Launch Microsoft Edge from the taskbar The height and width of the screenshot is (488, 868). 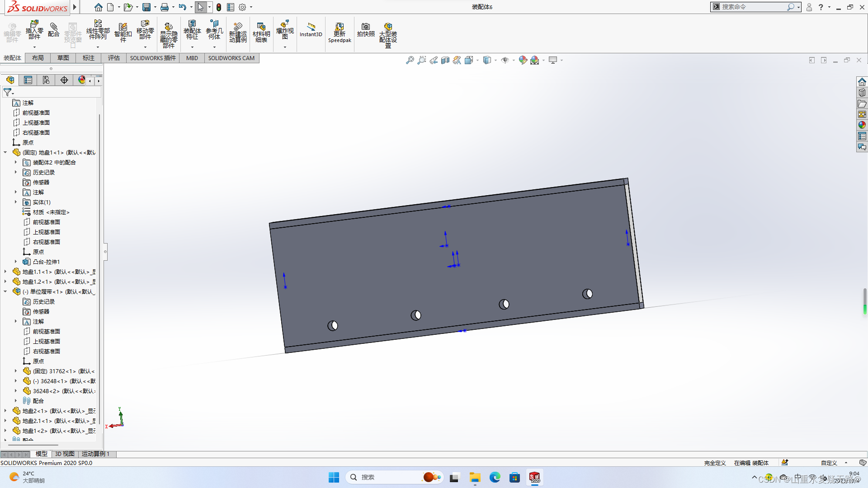(x=495, y=477)
